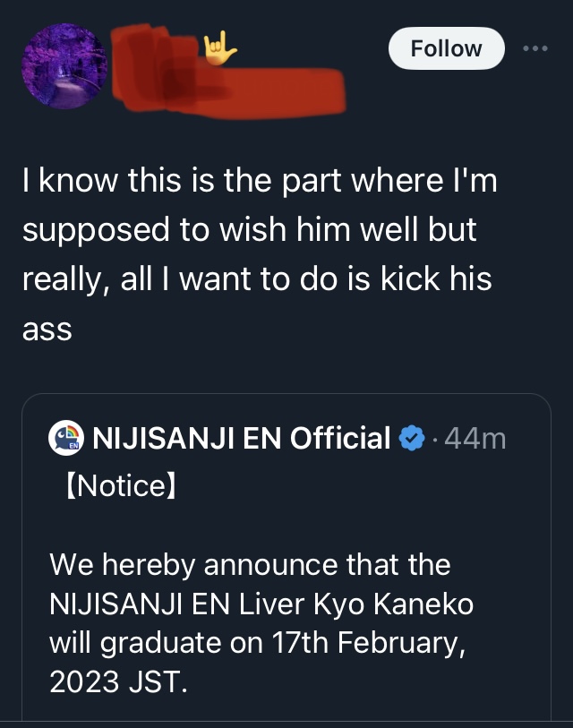Click the "We hereby announce that the" line
The width and height of the screenshot is (573, 728).
coord(250,565)
